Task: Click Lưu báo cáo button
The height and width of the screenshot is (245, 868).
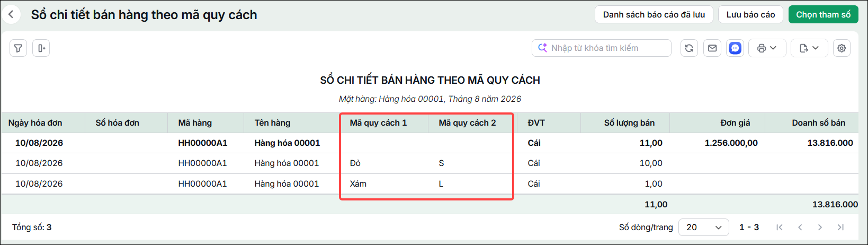Action: [x=750, y=15]
